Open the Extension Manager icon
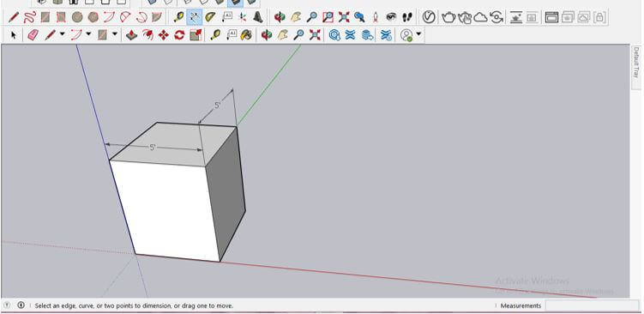The width and height of the screenshot is (644, 314). coord(386,35)
